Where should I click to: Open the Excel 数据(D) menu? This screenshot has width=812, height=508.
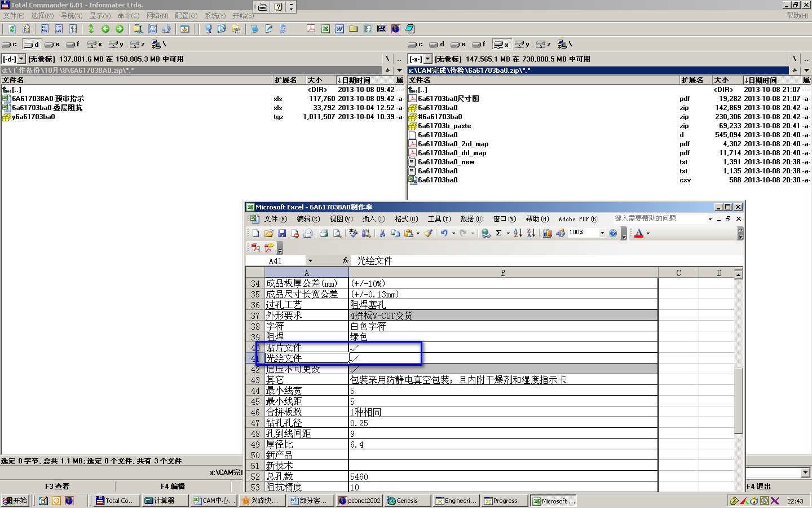pyautogui.click(x=471, y=219)
